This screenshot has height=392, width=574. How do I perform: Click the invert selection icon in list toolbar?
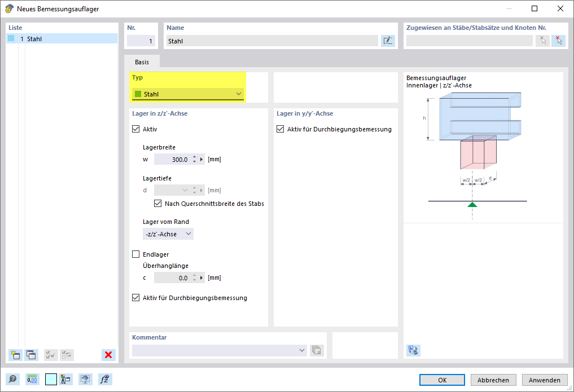click(x=67, y=355)
